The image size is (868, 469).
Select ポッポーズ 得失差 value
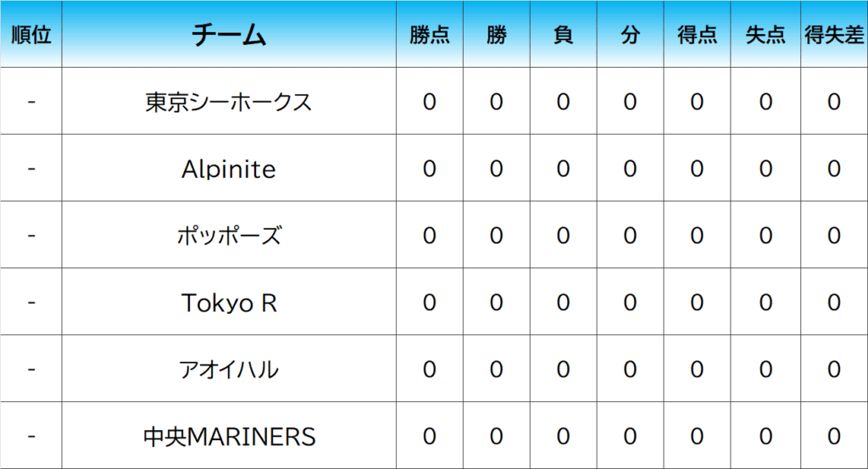coord(834,236)
